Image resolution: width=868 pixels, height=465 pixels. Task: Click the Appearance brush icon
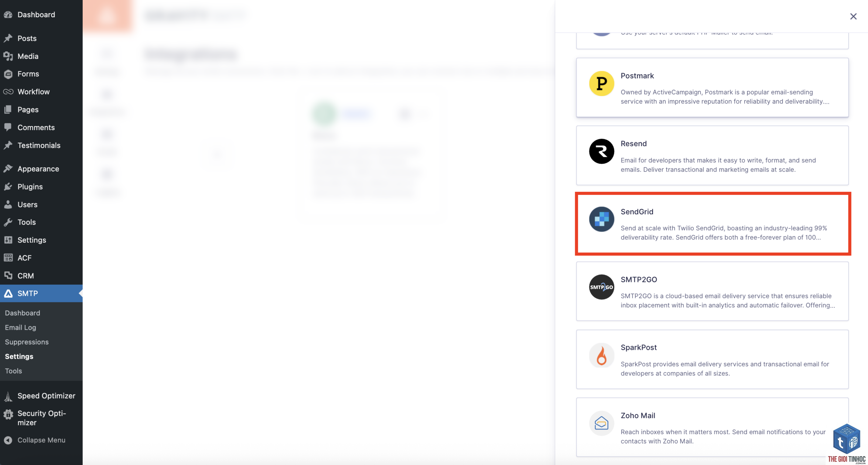click(8, 169)
